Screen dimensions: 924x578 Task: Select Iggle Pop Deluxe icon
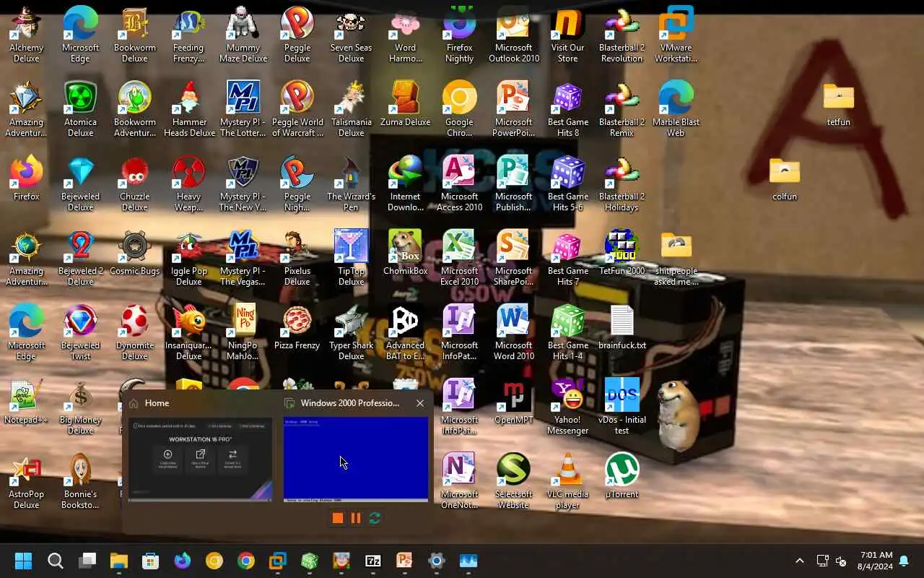pos(188,258)
